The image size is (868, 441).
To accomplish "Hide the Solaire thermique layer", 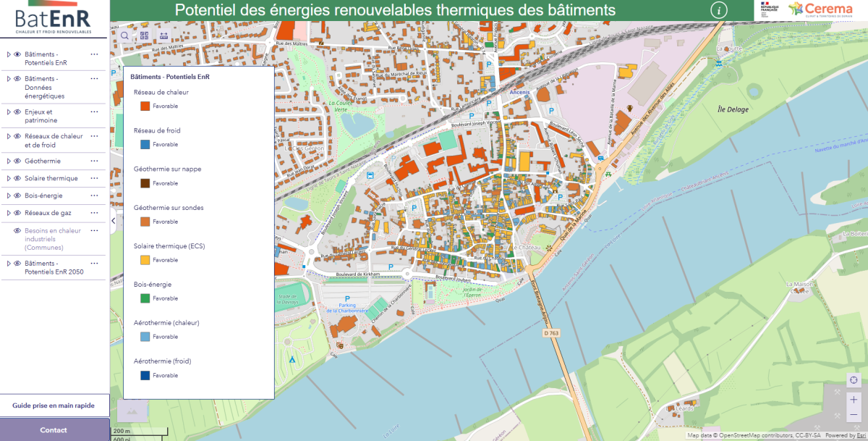I will pyautogui.click(x=17, y=178).
